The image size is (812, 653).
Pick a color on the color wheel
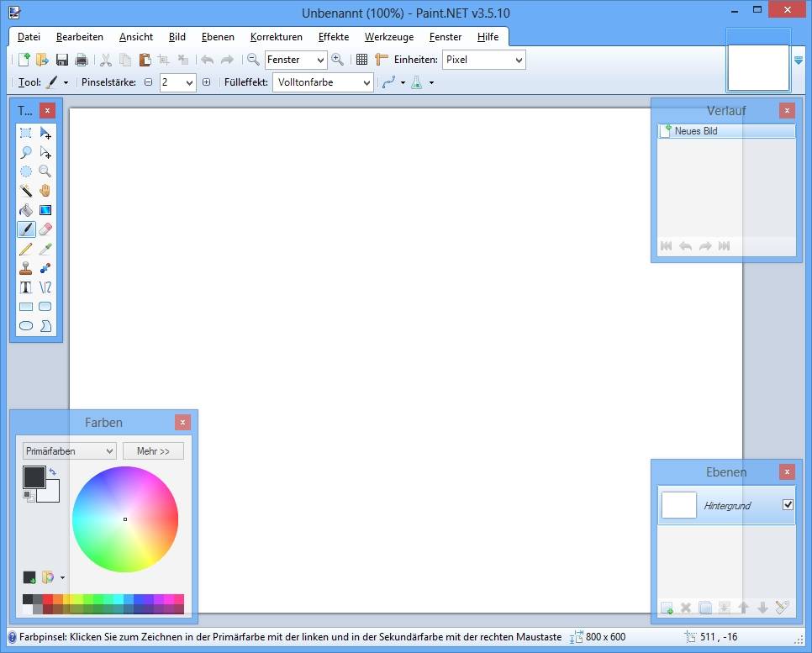tap(125, 519)
